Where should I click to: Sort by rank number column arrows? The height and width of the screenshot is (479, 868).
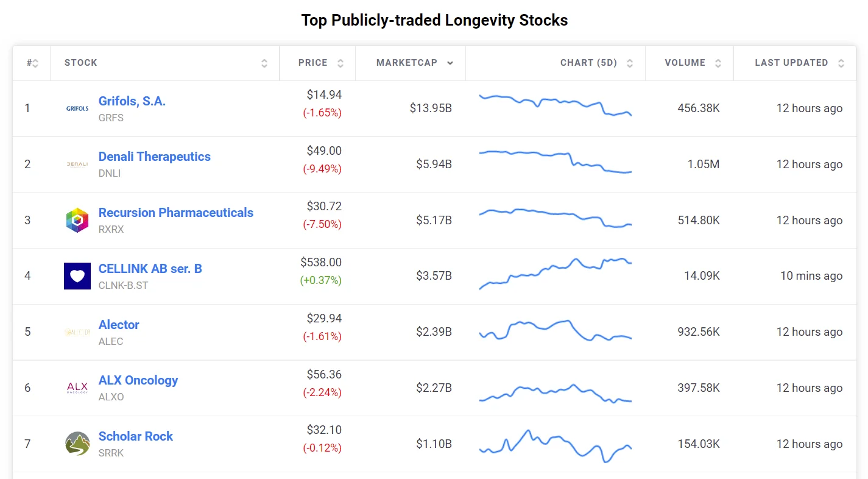(x=35, y=63)
